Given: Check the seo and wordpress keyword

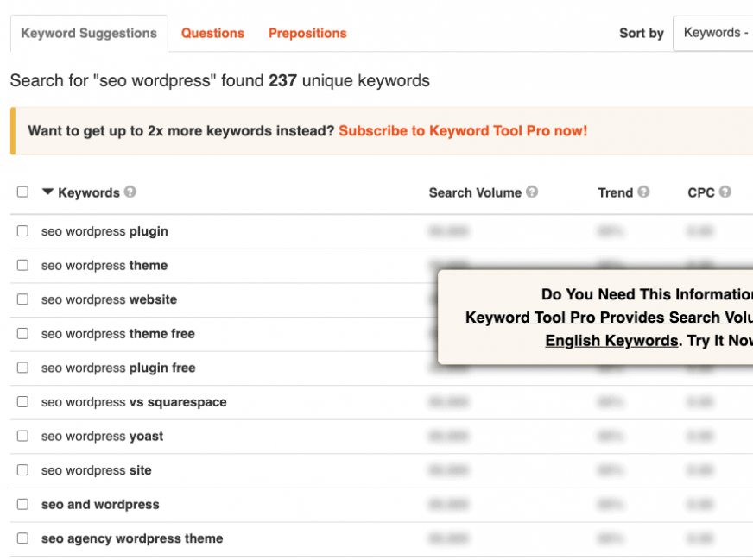Looking at the screenshot, I should (x=22, y=504).
